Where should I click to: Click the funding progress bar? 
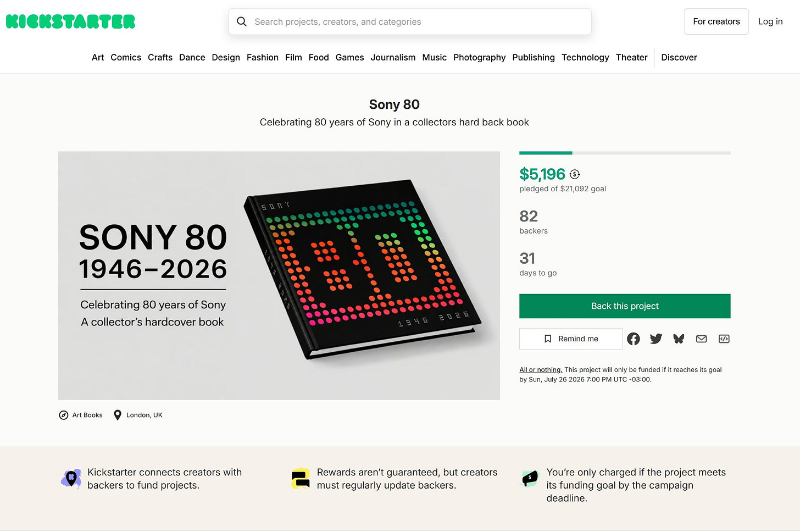pos(625,153)
